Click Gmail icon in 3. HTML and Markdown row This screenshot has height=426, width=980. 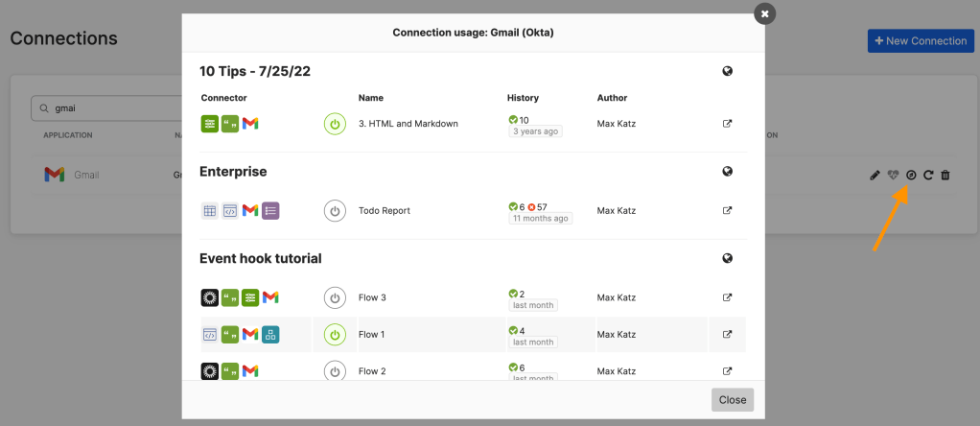tap(250, 123)
